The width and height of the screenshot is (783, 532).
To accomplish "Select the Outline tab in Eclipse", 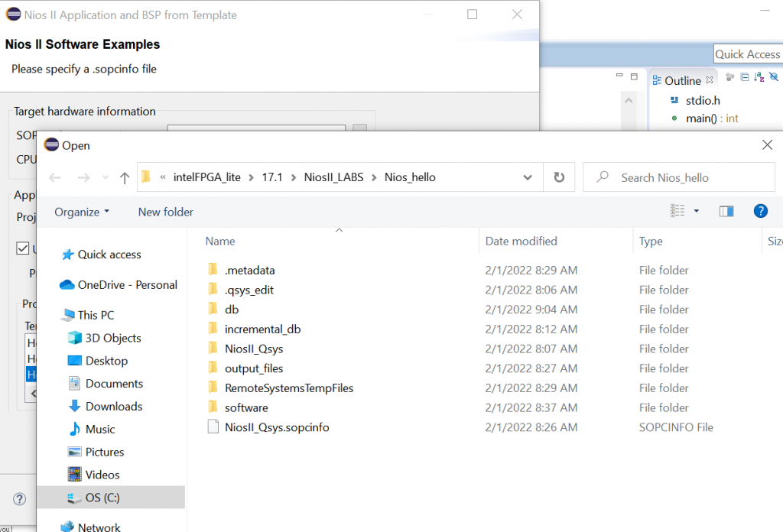I will pyautogui.click(x=683, y=81).
